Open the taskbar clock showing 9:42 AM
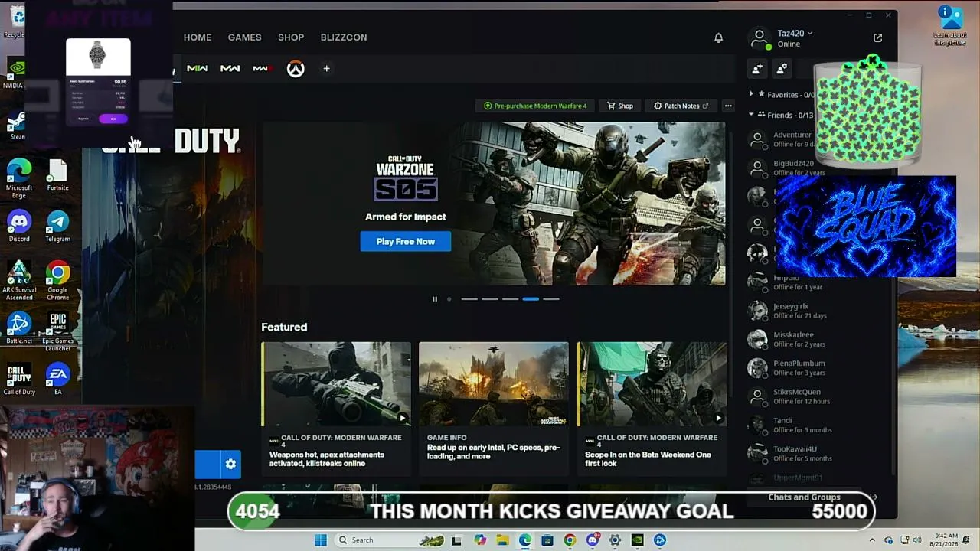980x551 pixels. (945, 540)
